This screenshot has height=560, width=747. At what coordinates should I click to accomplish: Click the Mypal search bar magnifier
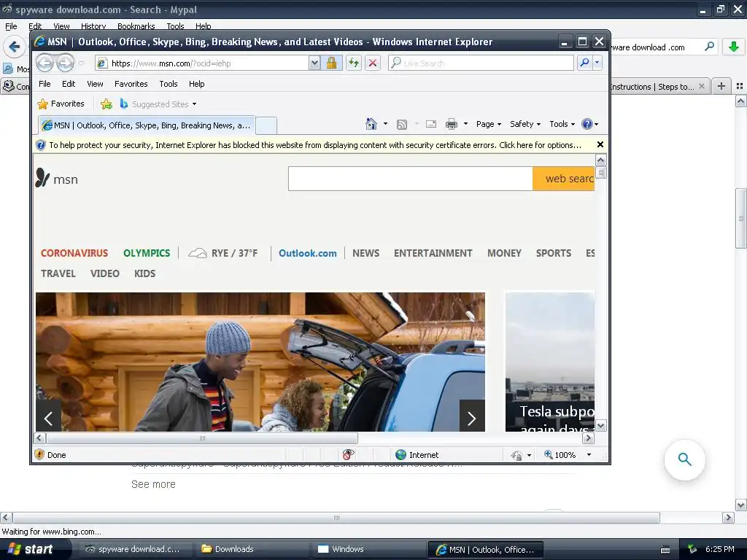(x=709, y=47)
